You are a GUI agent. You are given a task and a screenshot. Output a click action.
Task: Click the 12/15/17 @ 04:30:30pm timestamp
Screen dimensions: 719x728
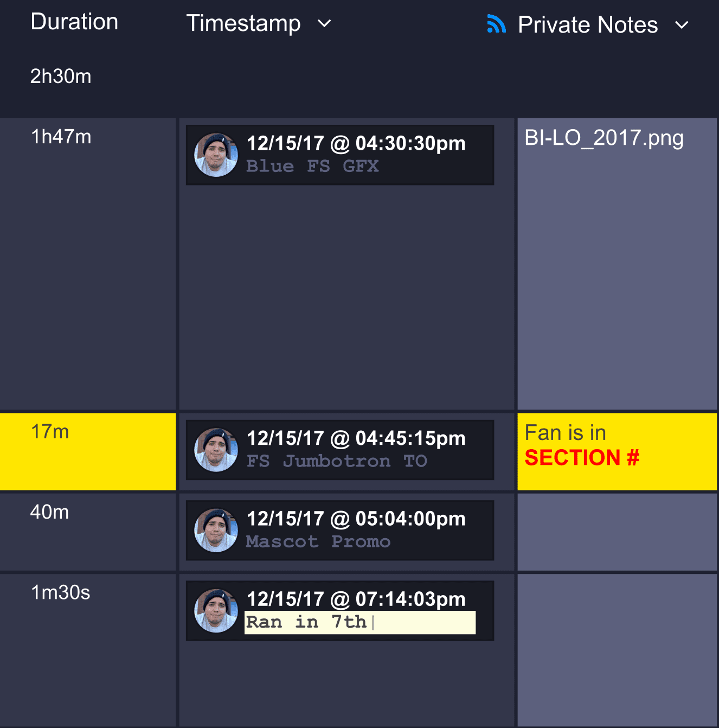point(356,143)
